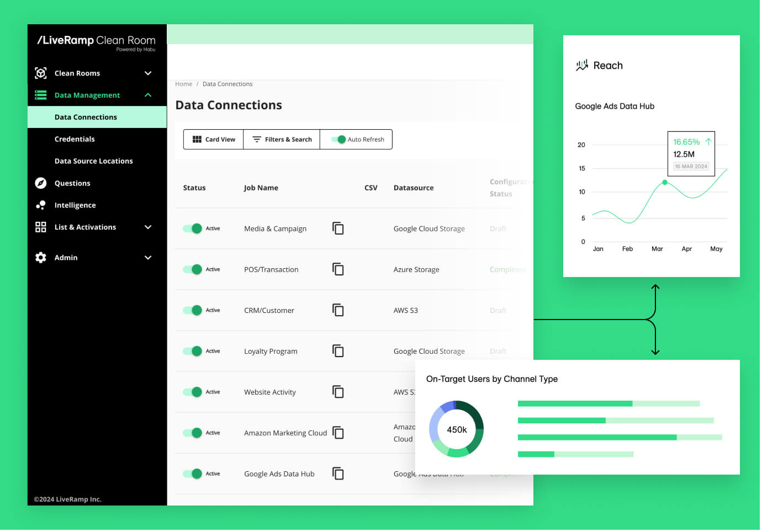762x532 pixels.
Task: Toggle Active status for Website Activity
Action: (193, 392)
